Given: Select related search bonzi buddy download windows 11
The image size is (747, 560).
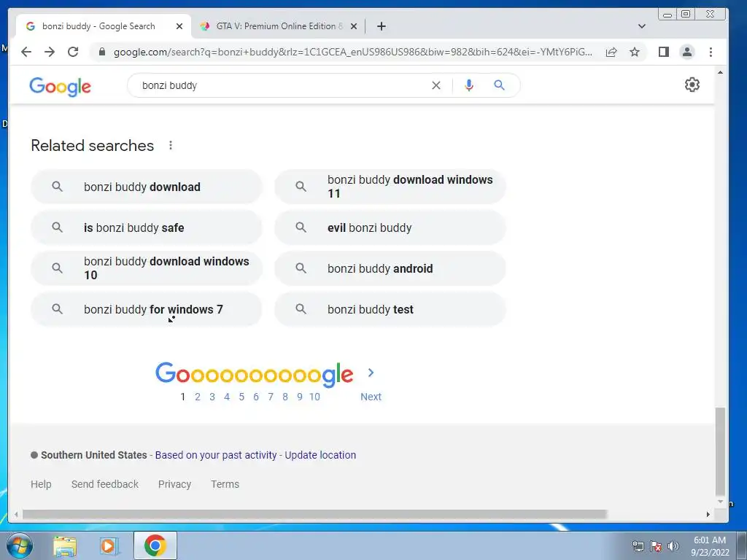Looking at the screenshot, I should pos(390,187).
